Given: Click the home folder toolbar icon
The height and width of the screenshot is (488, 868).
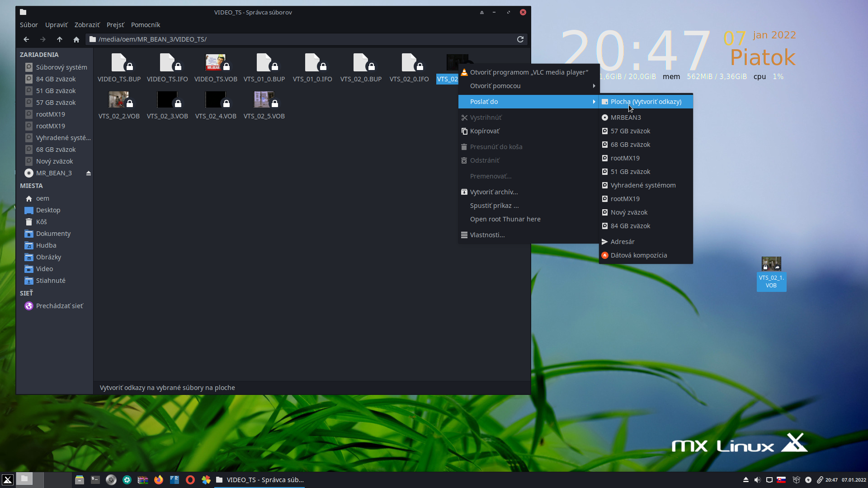Looking at the screenshot, I should (x=76, y=39).
